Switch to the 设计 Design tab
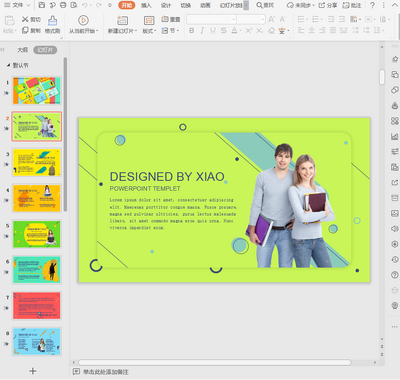The height and width of the screenshot is (380, 400). 166,5
